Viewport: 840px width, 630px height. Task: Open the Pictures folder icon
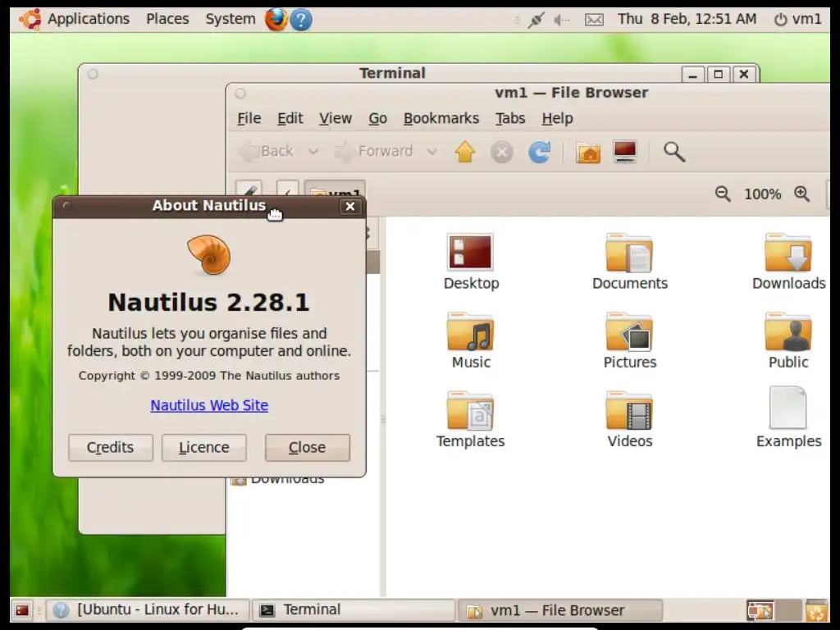(629, 331)
